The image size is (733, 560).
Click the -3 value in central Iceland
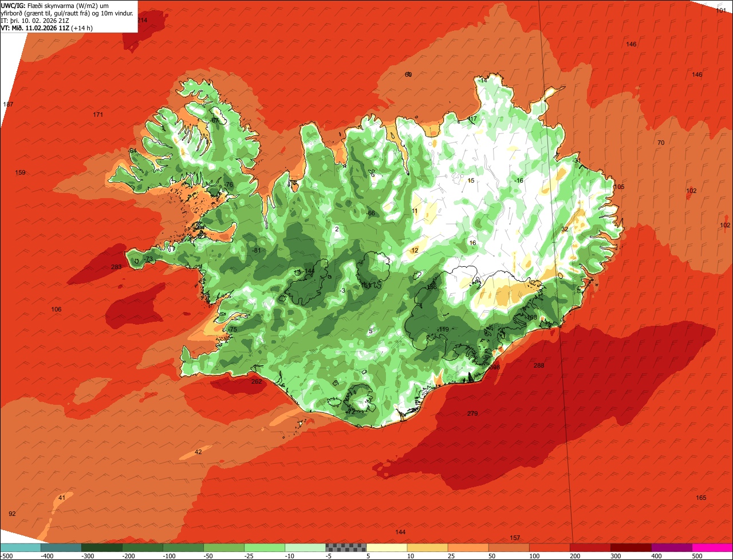click(x=342, y=291)
